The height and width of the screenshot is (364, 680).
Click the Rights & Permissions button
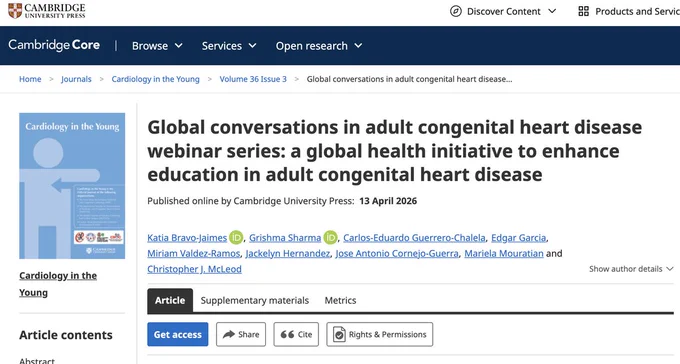(x=379, y=334)
